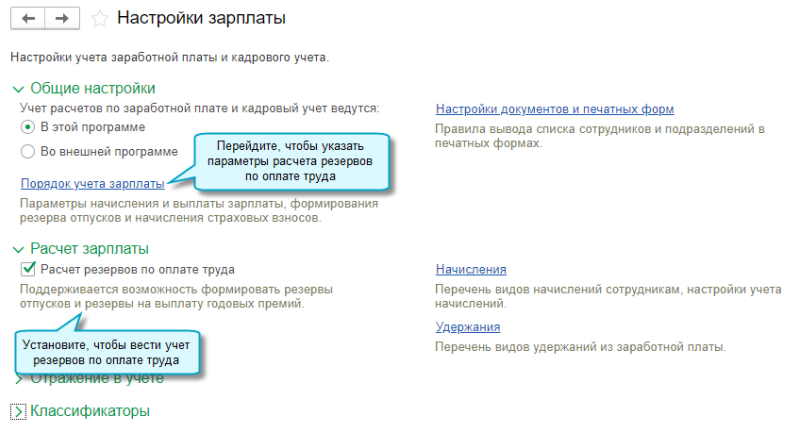Click 'Настройки учета заработной платы' subtitle text
800x433 pixels.
pyautogui.click(x=169, y=57)
